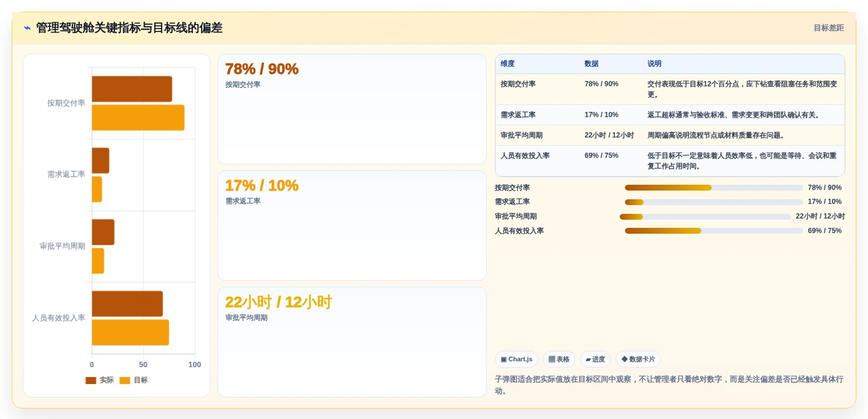Click the 周期偏高 explanation text

coord(718,135)
